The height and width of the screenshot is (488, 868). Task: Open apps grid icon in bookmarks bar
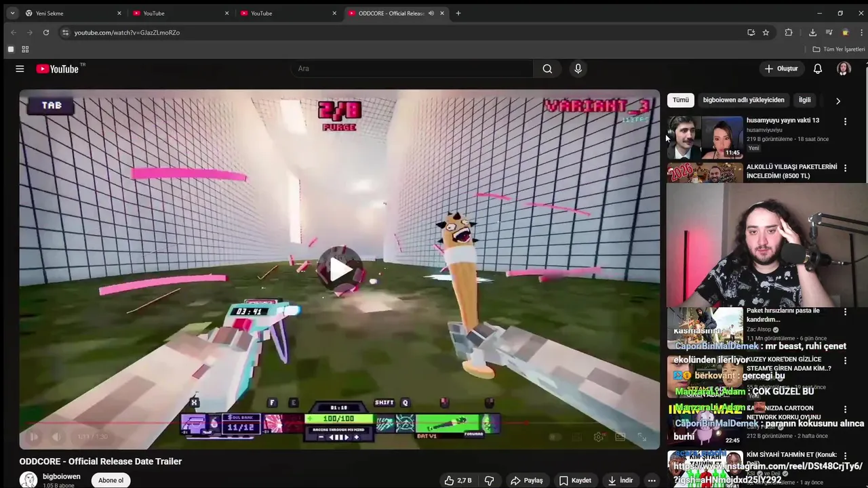(25, 49)
